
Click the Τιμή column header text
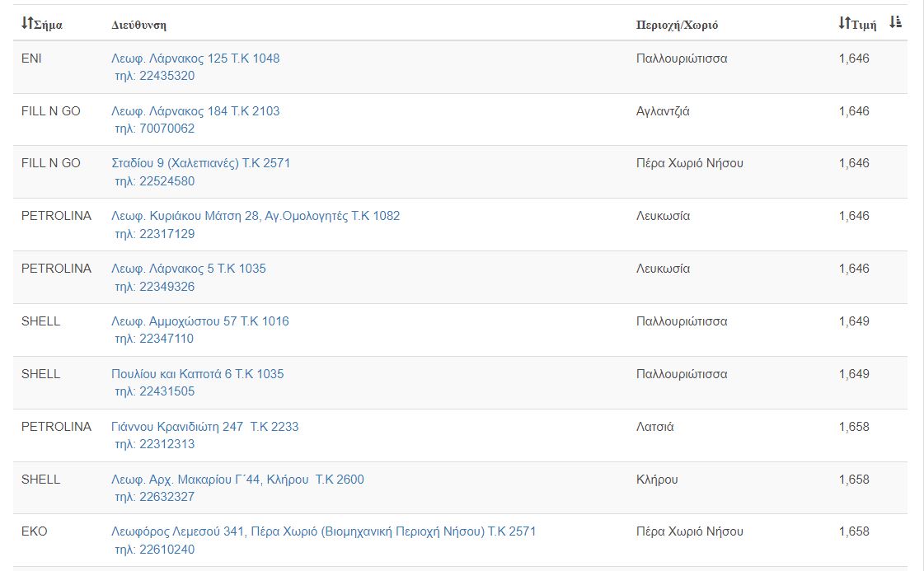pyautogui.click(x=865, y=25)
